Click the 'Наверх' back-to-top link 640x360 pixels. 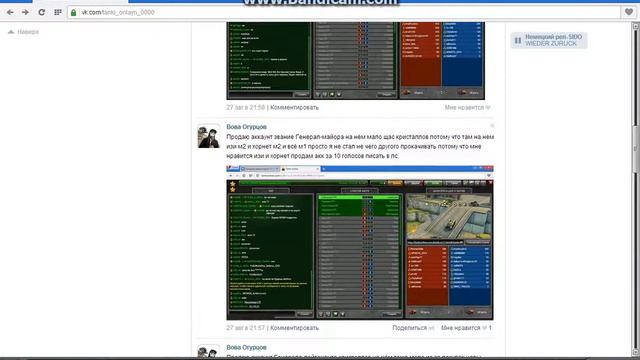[x=23, y=32]
